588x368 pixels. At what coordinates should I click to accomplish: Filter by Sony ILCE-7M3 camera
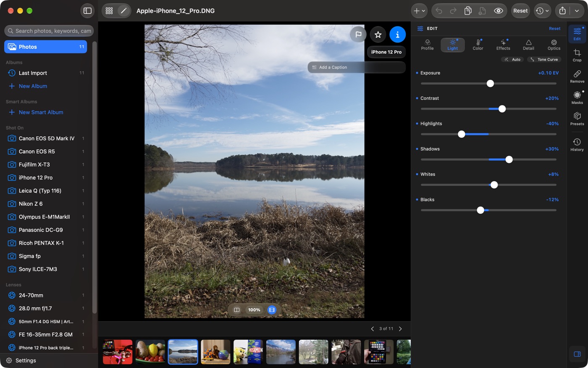coord(45,269)
